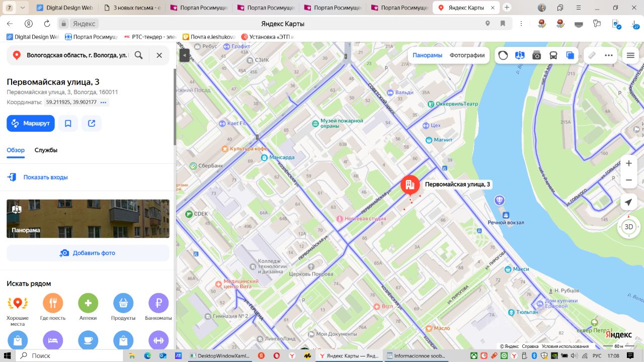Open more map tools three-dot menu
Viewport: 644px width, 362px height.
[x=609, y=55]
